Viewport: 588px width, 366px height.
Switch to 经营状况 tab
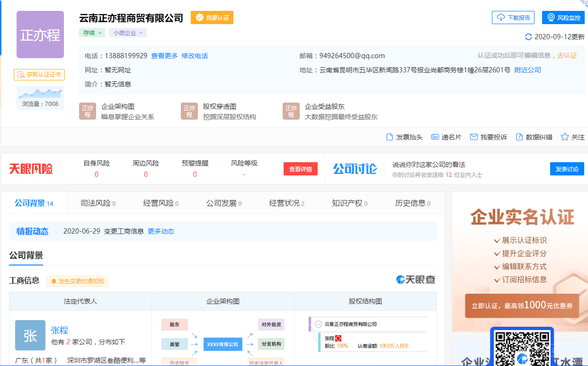pos(287,203)
